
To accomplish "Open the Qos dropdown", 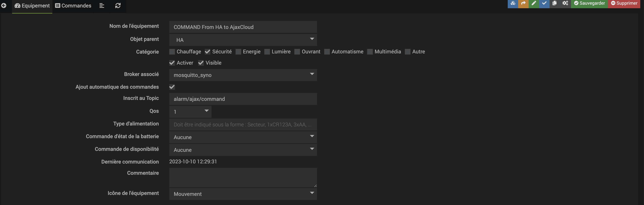I will pyautogui.click(x=190, y=112).
